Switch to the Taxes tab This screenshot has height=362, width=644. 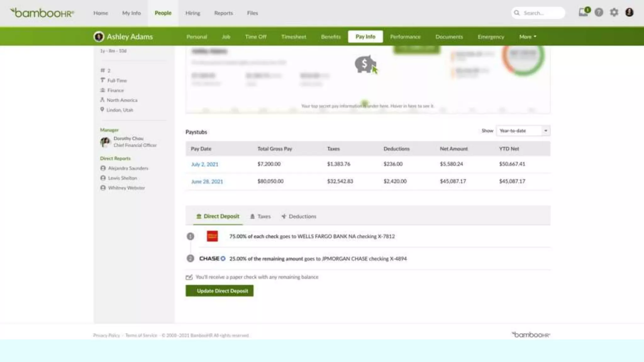(260, 217)
